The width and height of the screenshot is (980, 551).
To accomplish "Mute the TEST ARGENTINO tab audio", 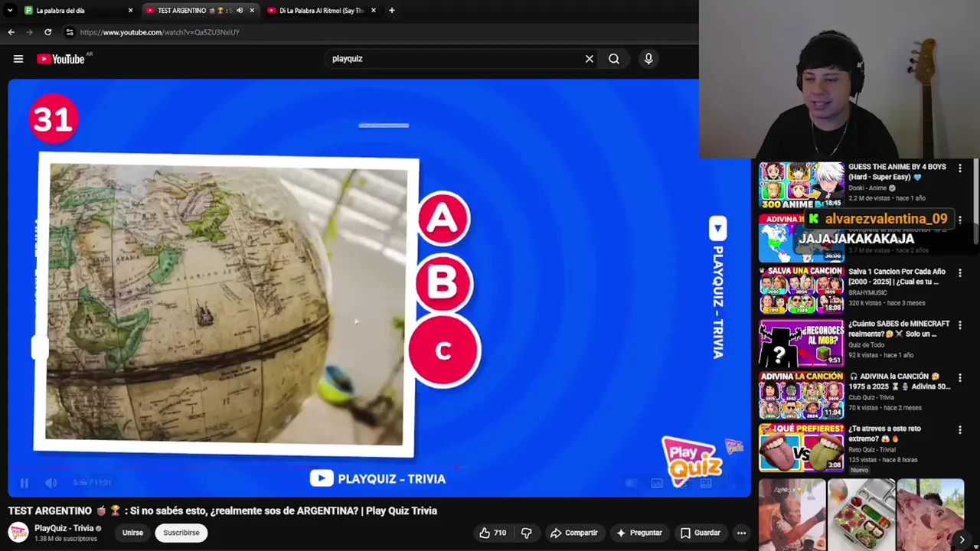I will click(x=240, y=11).
